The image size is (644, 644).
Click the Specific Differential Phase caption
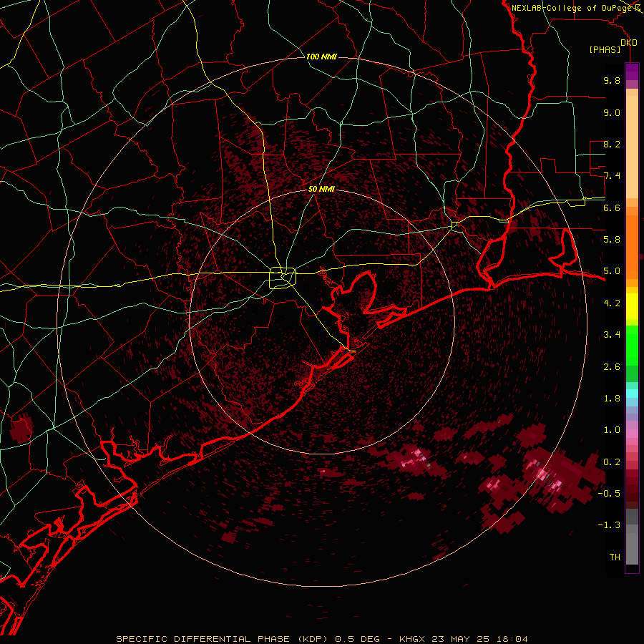coord(321,639)
